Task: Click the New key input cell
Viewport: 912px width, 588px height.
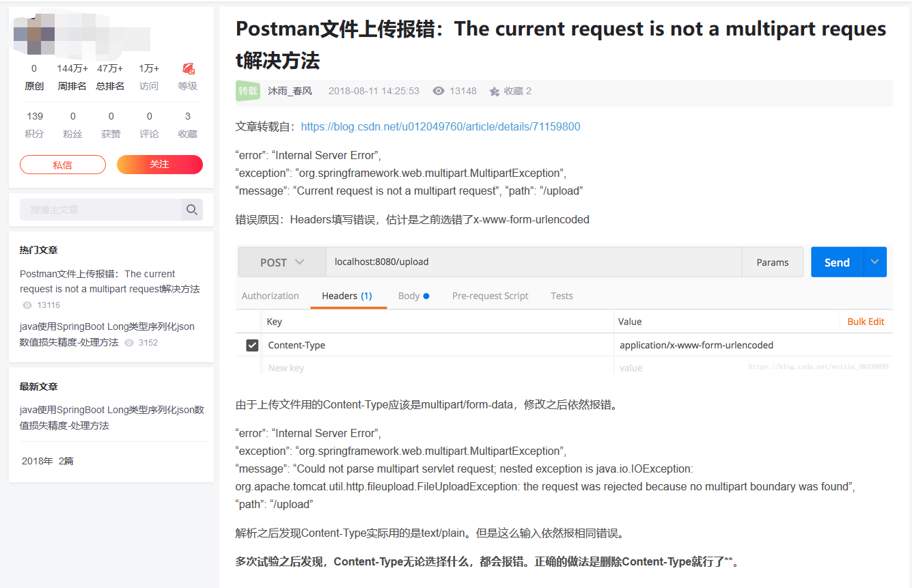Action: (437, 367)
